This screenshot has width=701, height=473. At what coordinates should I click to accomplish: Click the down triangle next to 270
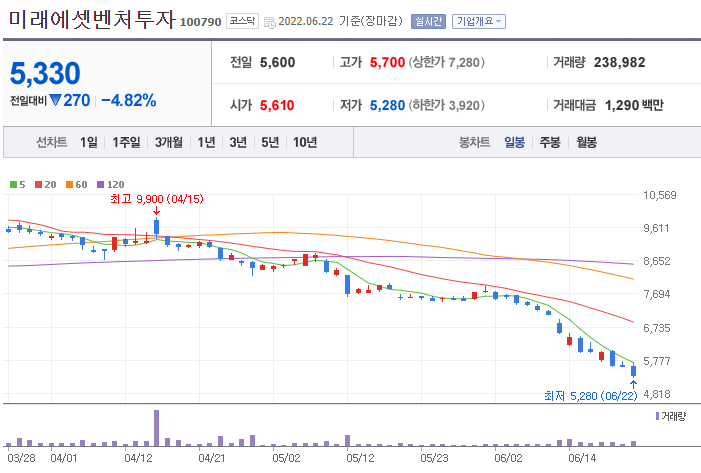55,100
